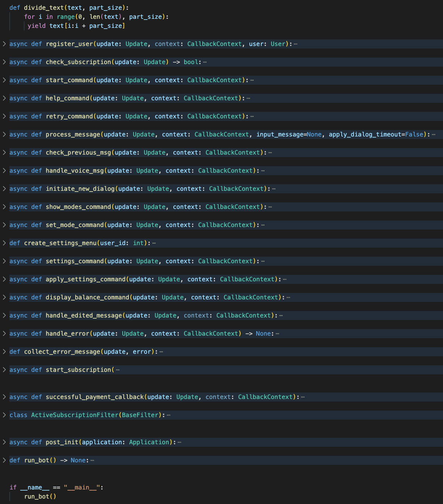Expand the start_command function chevron
This screenshot has width=443, height=504.
(x=4, y=80)
